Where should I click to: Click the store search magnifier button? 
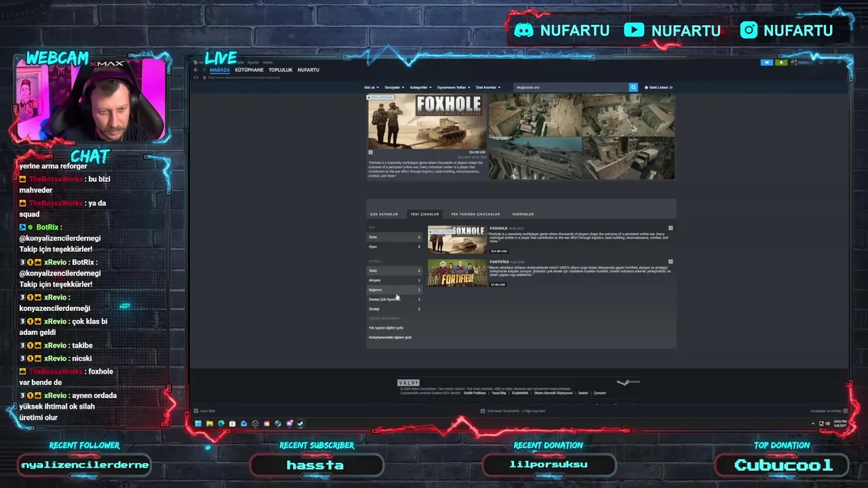click(633, 87)
